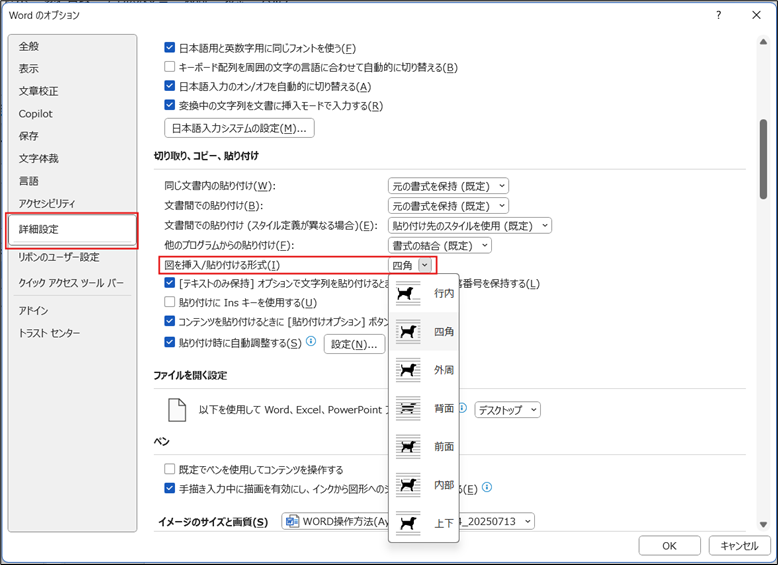Choose the 四角 wrap icon in list
Image resolution: width=778 pixels, height=565 pixels.
(408, 331)
